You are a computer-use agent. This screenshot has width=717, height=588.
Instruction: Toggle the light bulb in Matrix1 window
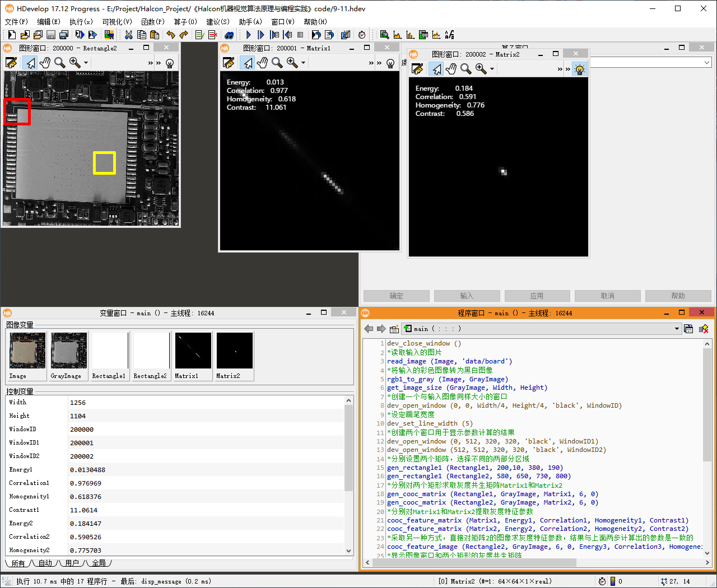click(390, 63)
